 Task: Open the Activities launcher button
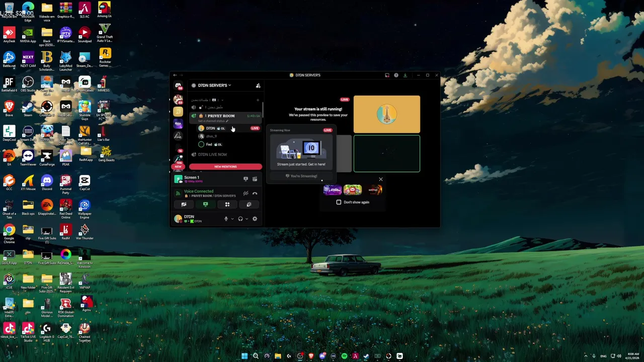(227, 205)
